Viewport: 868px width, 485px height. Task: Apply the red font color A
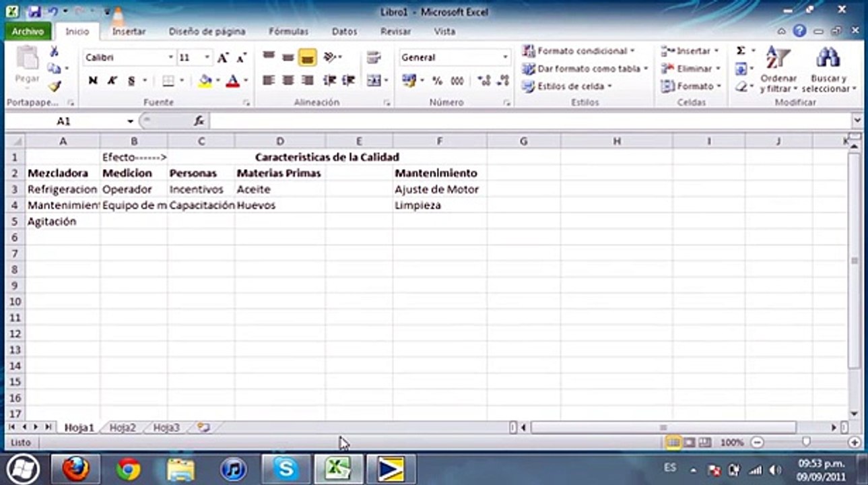(233, 81)
